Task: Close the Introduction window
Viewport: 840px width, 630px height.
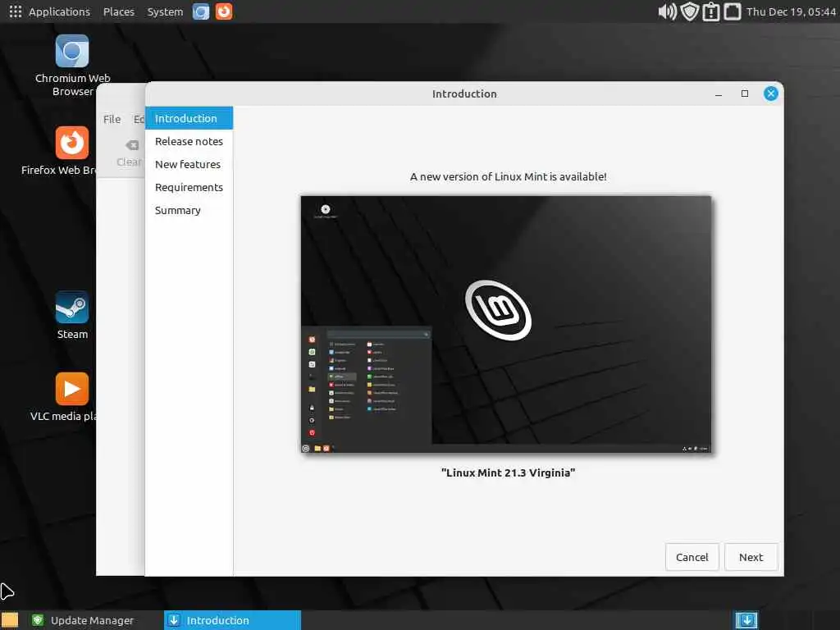Action: click(x=771, y=94)
